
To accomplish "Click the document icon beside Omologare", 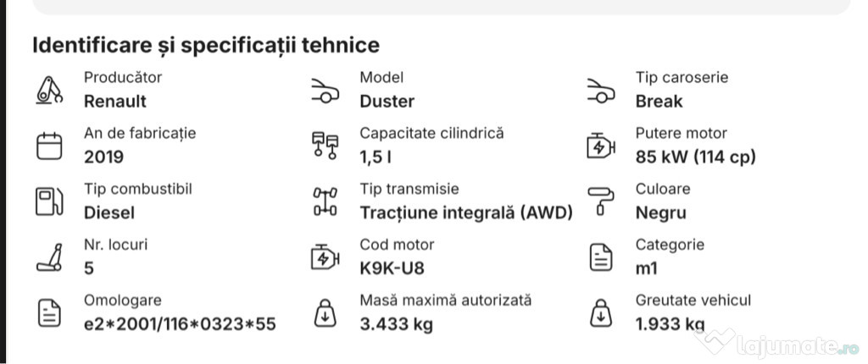I will click(x=49, y=312).
